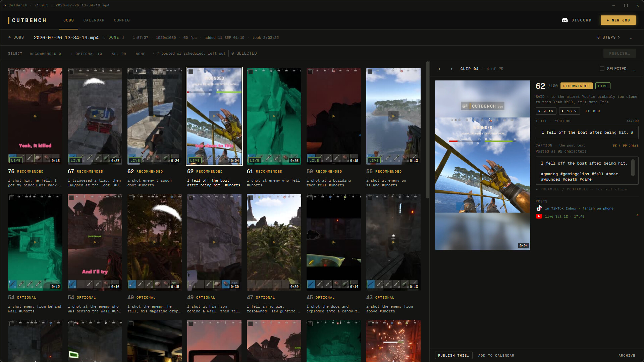
Task: Open the Jobs tab
Action: [x=69, y=20]
